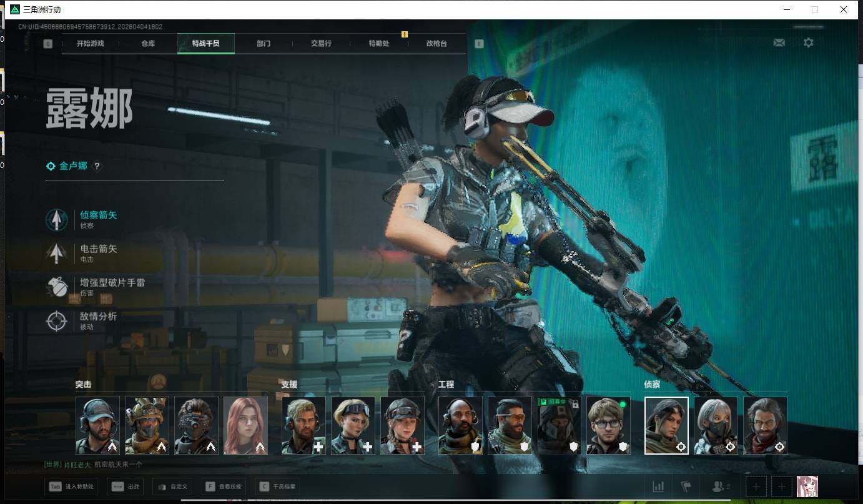This screenshot has height=504, width=863.
Task: Click the 支援 class heading
Action: point(289,385)
